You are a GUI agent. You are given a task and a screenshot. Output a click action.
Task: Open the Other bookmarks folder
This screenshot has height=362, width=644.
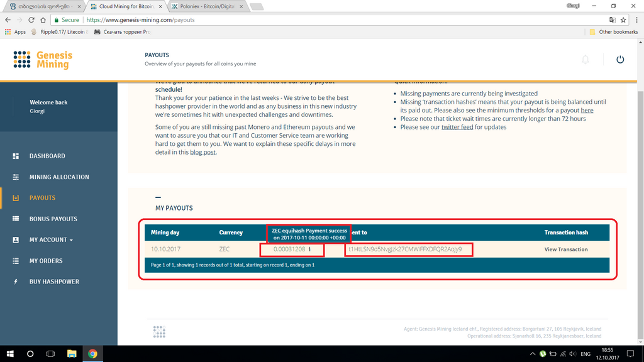coord(614,31)
